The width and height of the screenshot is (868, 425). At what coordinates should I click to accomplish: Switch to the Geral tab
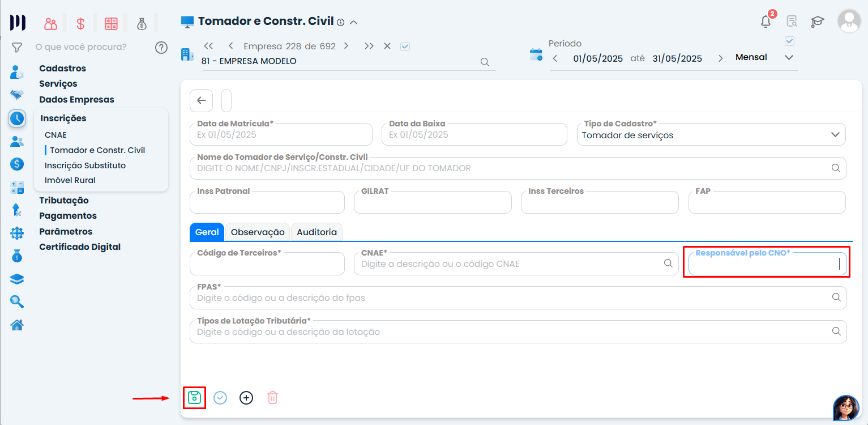pos(207,232)
